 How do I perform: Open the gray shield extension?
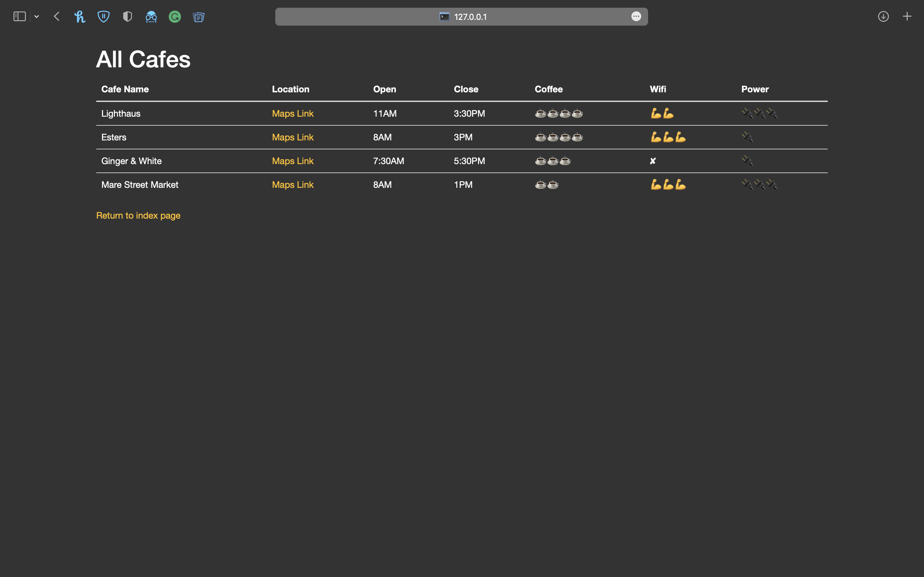tap(127, 16)
